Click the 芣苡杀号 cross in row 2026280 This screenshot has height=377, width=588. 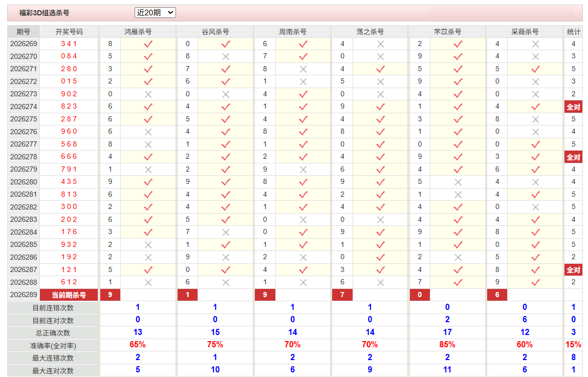click(458, 182)
